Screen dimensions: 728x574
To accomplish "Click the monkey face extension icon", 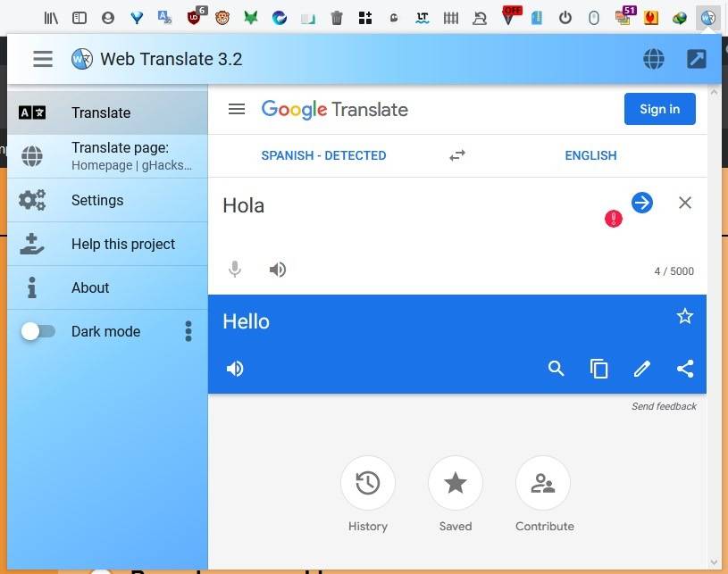I will coord(222,18).
